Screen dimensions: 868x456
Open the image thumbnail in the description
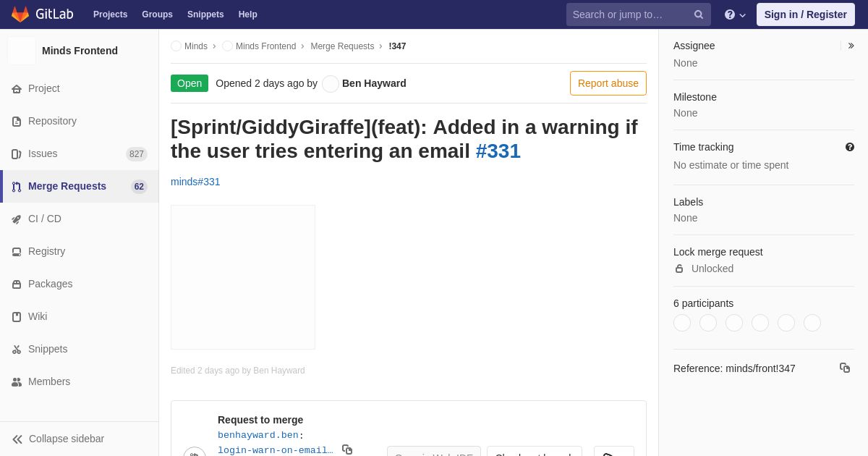243,277
